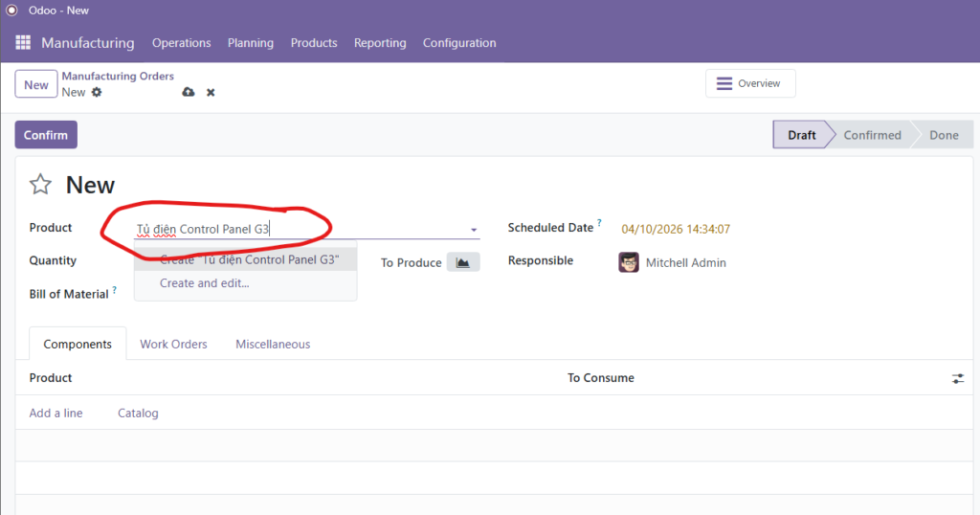
Task: Click Add a line link
Action: point(56,414)
